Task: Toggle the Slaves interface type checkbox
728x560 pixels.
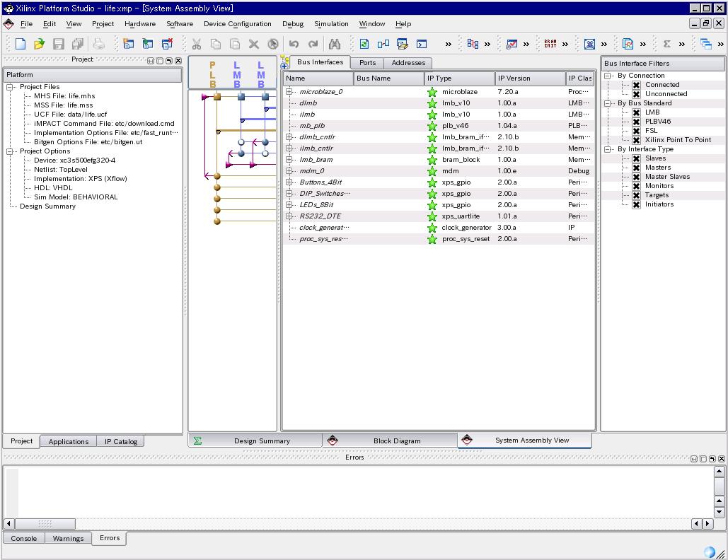Action: pos(637,158)
